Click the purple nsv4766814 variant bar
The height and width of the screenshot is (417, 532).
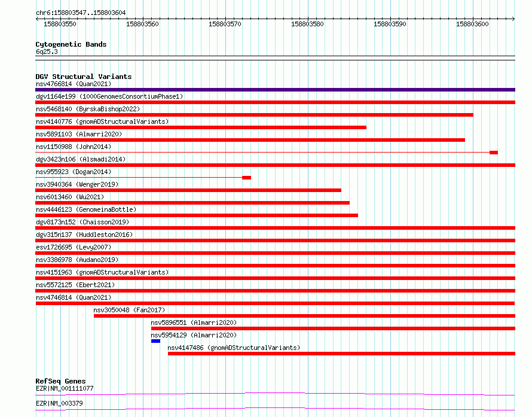275,90
